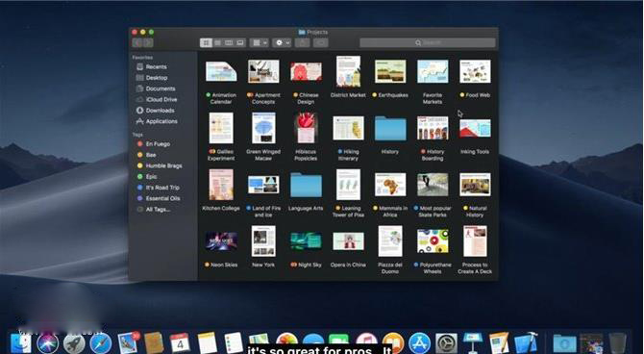Select the Language Arts folder

click(306, 185)
